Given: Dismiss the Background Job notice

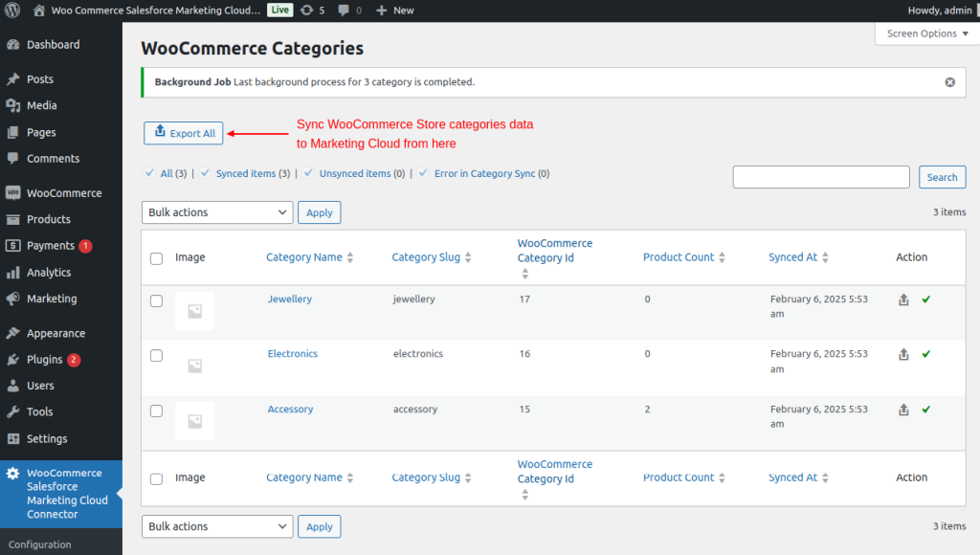Looking at the screenshot, I should (949, 82).
